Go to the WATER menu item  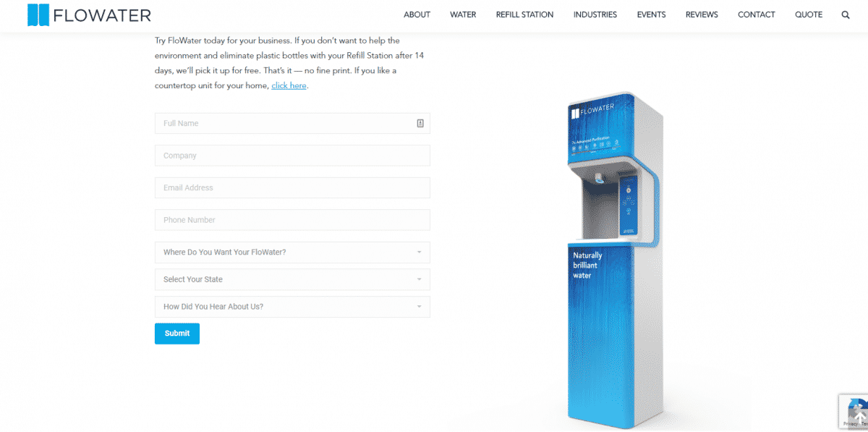(x=463, y=14)
